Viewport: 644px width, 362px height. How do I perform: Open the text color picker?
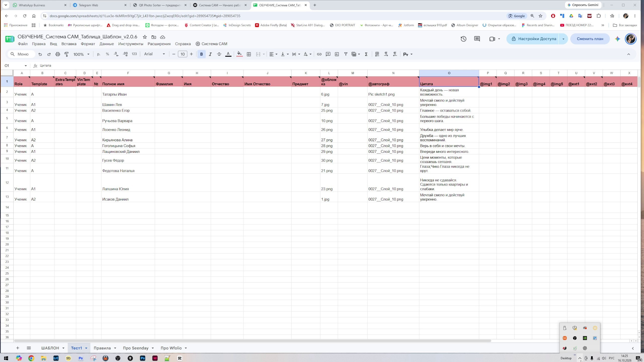[x=228, y=54]
